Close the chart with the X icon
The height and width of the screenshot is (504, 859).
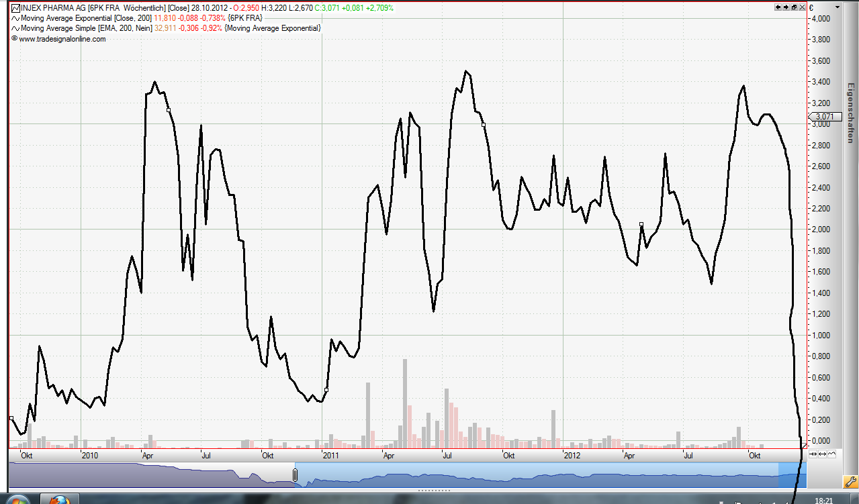(802, 7)
